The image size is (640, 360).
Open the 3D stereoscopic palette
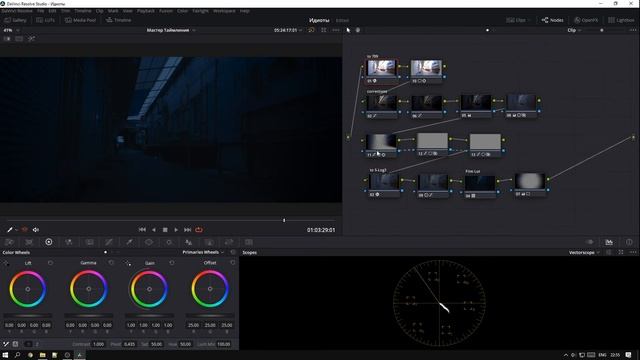[x=249, y=242]
